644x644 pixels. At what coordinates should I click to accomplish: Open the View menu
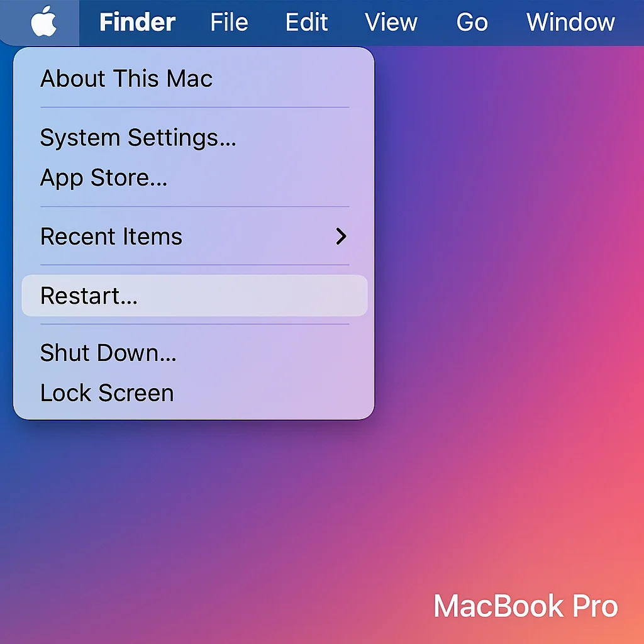pyautogui.click(x=391, y=22)
